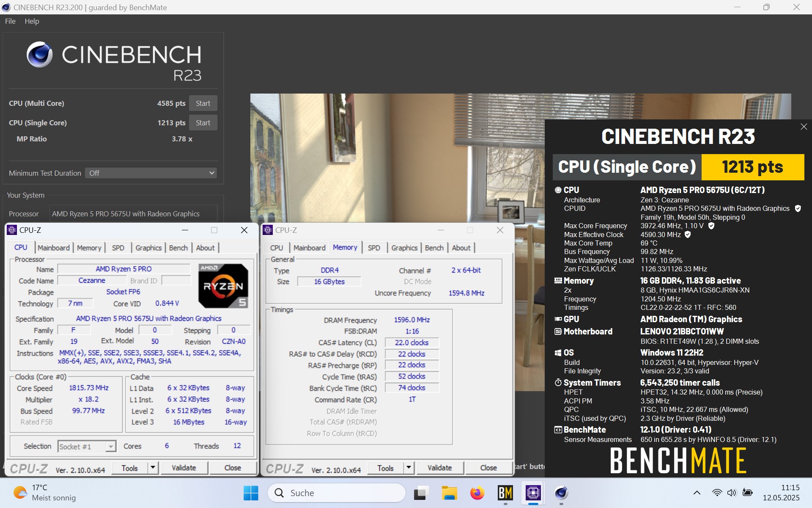Open the Help menu in Cinebench
Screen dimensions: 812x508
coord(32,21)
